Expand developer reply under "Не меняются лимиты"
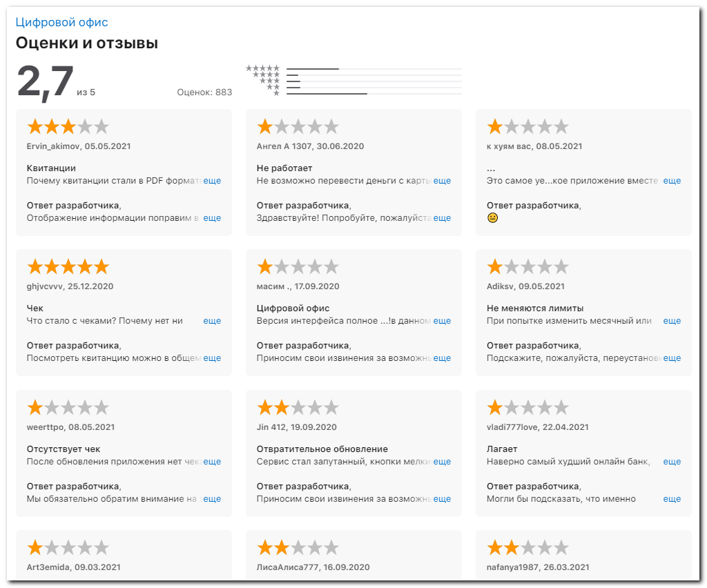 672,358
